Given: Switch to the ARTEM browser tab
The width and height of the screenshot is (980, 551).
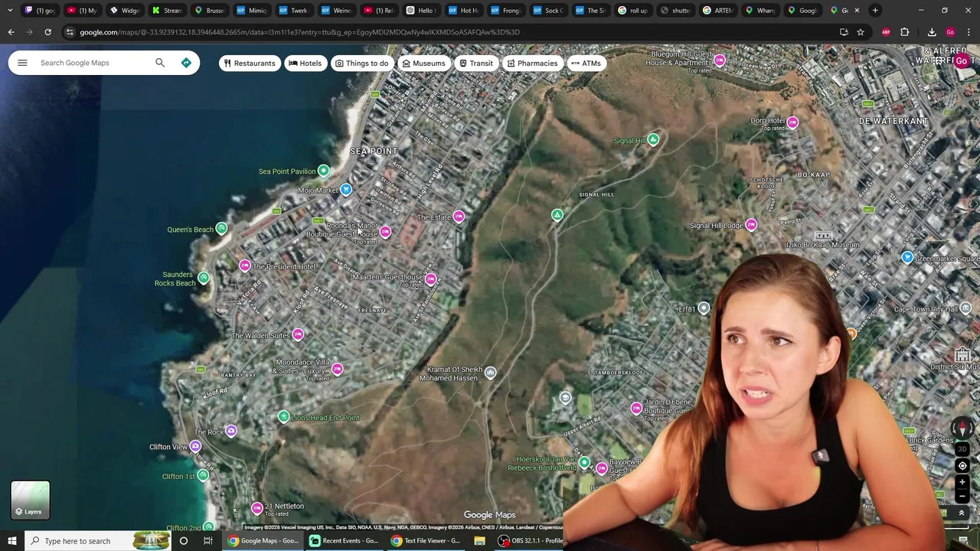Looking at the screenshot, I should coord(717,10).
